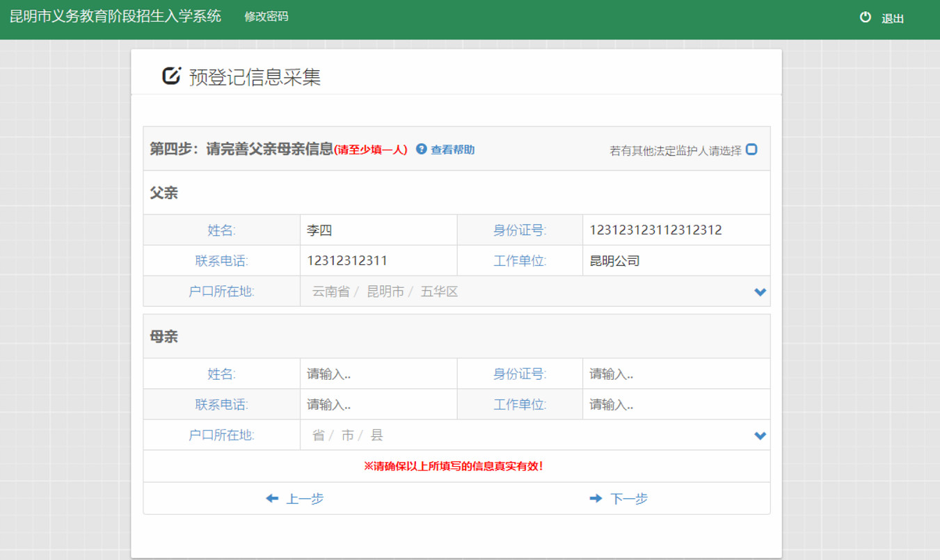Click the question mark help icon
940x560 pixels.
[x=421, y=149]
